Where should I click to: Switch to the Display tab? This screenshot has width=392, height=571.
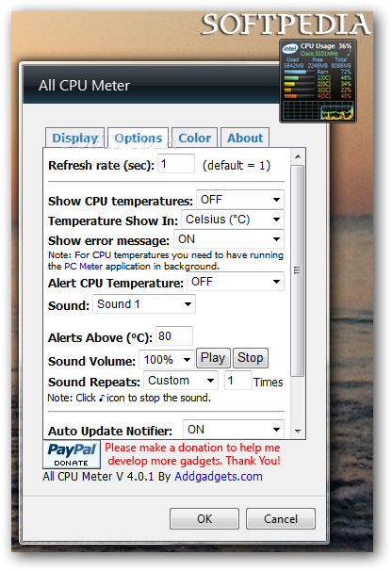pos(75,138)
